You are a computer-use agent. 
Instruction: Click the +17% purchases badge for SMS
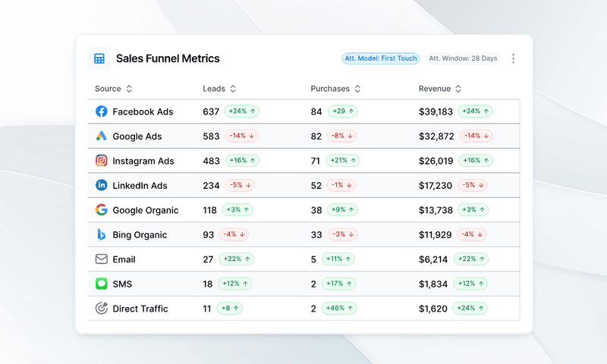(x=338, y=284)
